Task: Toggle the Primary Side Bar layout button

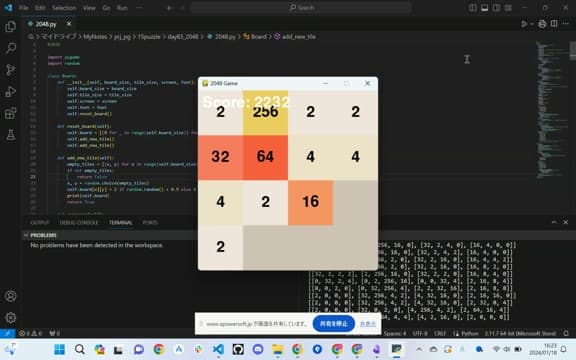Action: 473,8
